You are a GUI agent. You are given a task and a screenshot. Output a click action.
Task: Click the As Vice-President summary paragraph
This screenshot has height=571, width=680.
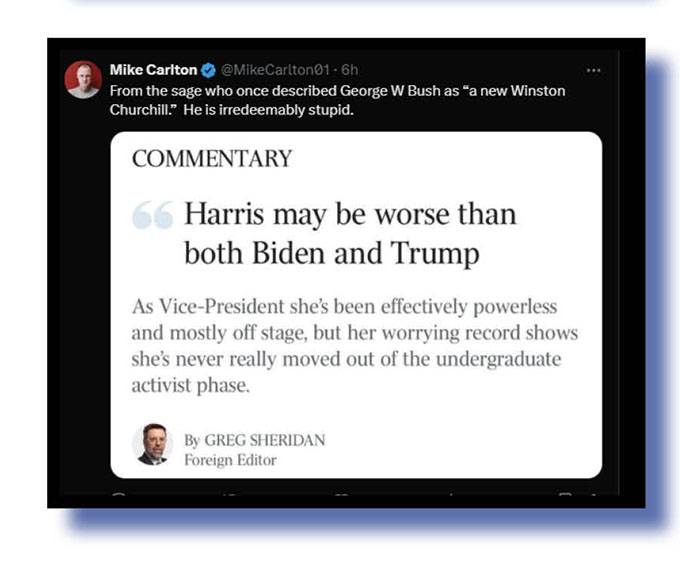(x=355, y=346)
